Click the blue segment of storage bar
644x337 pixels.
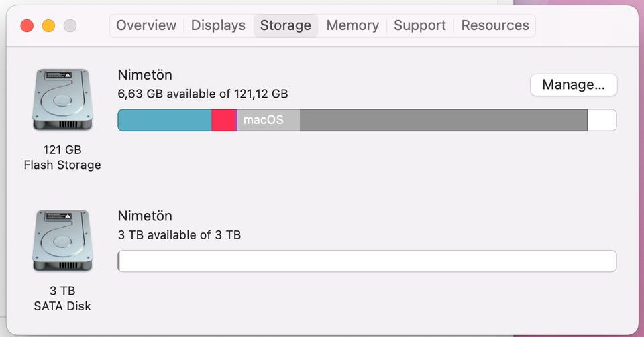coord(164,120)
